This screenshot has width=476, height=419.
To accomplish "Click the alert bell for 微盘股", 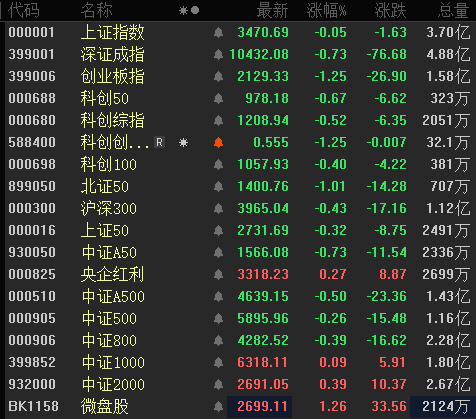I will (218, 407).
